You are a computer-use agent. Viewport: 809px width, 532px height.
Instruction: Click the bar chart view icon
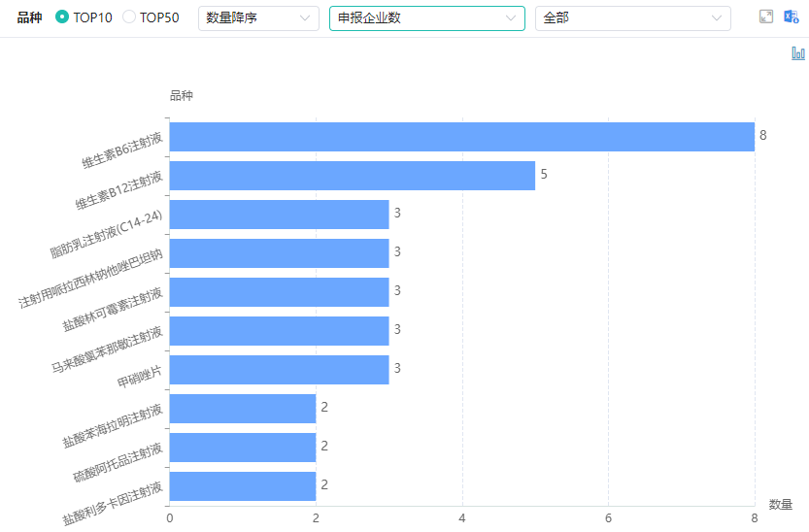coord(798,53)
